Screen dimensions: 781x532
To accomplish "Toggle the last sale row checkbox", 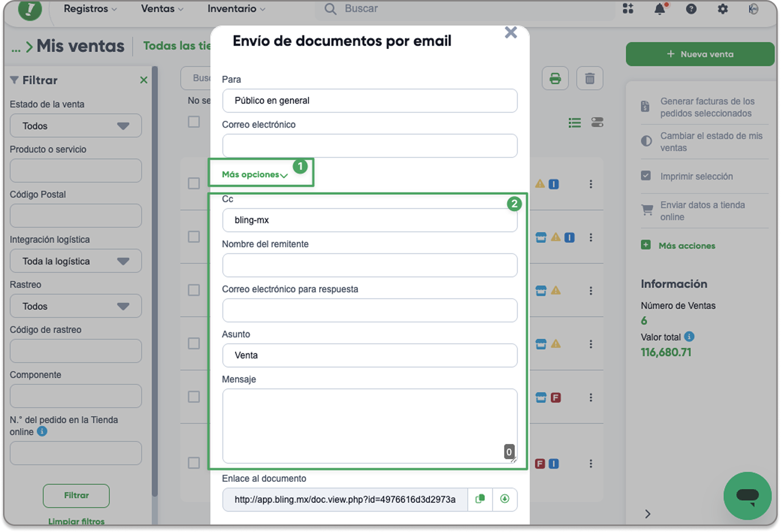I will 194,463.
